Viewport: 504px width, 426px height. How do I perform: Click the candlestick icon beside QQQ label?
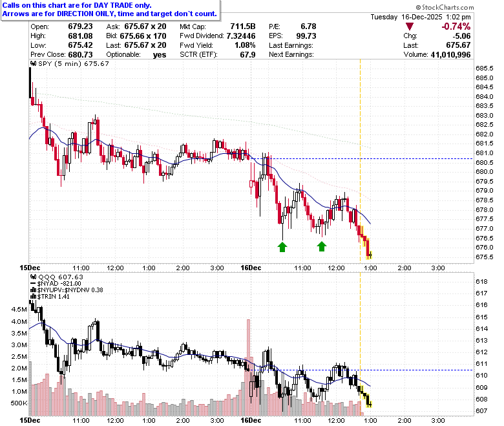click(x=34, y=277)
